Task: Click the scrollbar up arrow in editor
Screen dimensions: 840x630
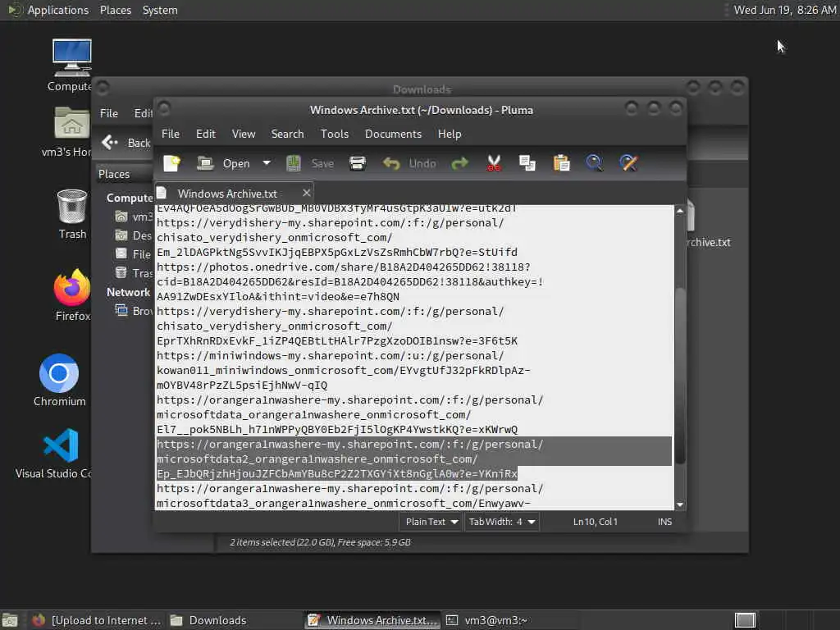Action: pyautogui.click(x=680, y=211)
